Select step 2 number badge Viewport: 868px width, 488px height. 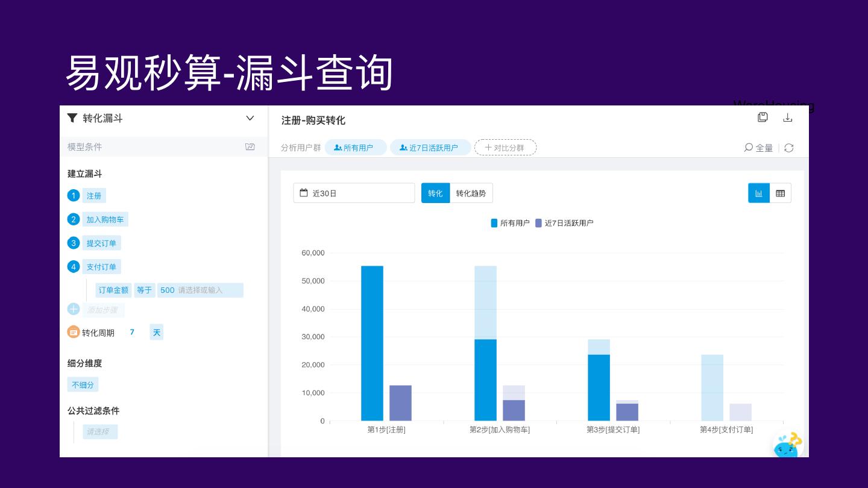pyautogui.click(x=74, y=219)
